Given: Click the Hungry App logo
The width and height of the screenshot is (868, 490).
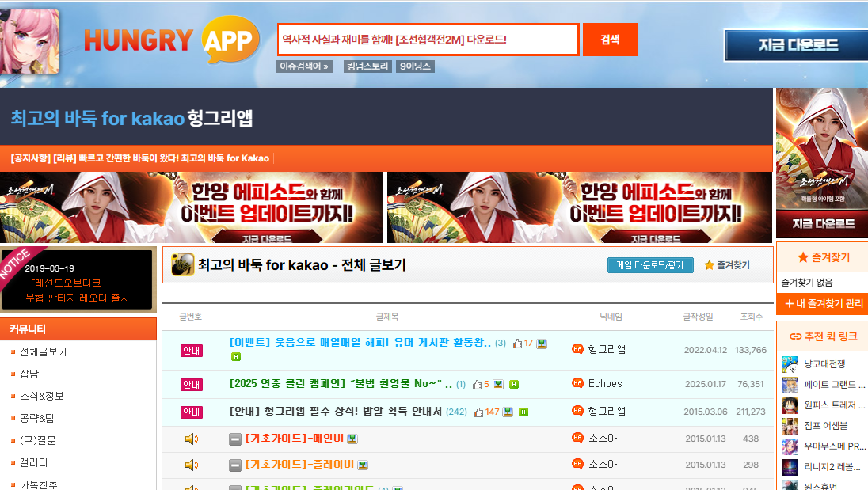Looking at the screenshot, I should pos(172,40).
